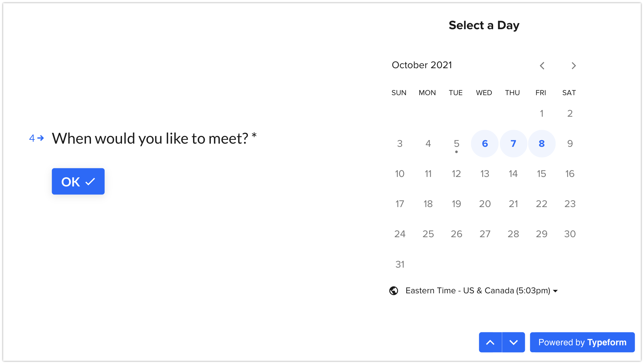Click date 12 in the calendar
The height and width of the screenshot is (364, 644).
point(456,174)
